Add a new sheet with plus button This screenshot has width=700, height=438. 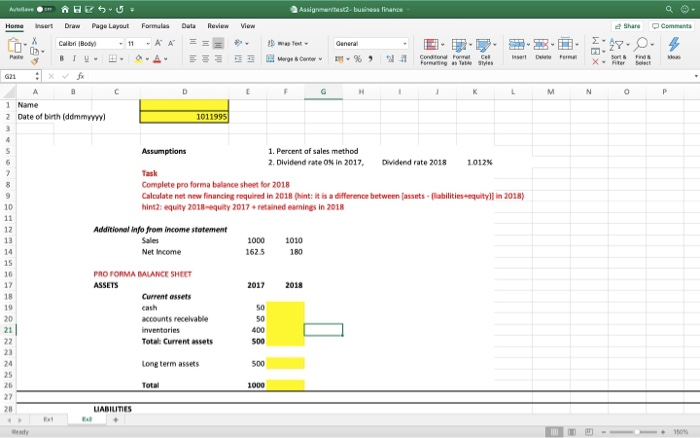click(x=116, y=419)
